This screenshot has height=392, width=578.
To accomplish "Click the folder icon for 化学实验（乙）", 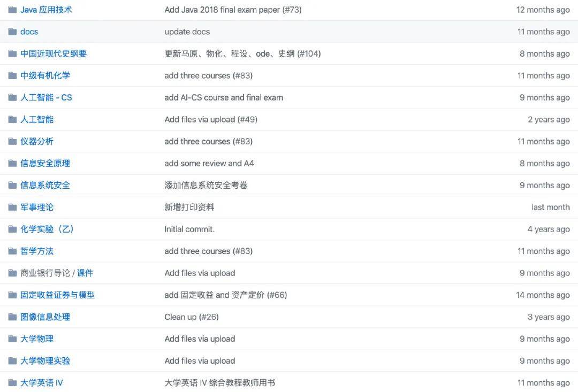I will (12, 229).
